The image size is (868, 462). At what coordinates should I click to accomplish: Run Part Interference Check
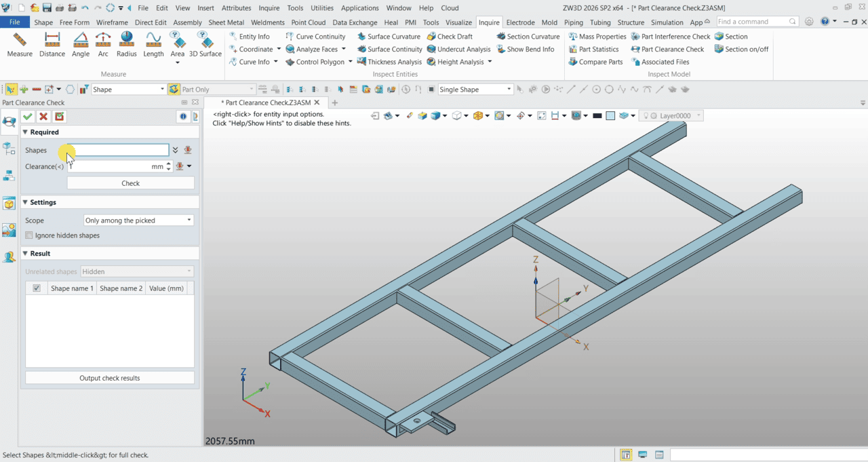pos(670,37)
